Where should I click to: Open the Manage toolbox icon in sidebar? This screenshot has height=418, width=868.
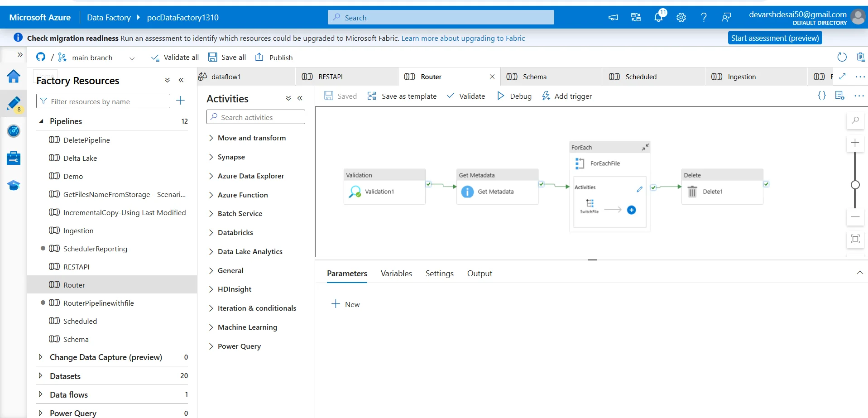14,158
